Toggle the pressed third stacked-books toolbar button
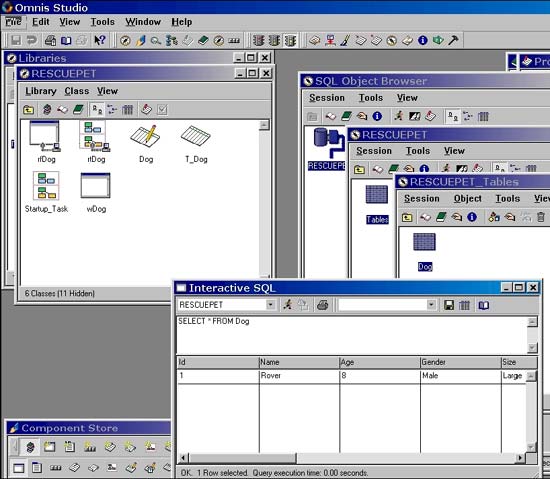550x479 pixels. point(290,40)
